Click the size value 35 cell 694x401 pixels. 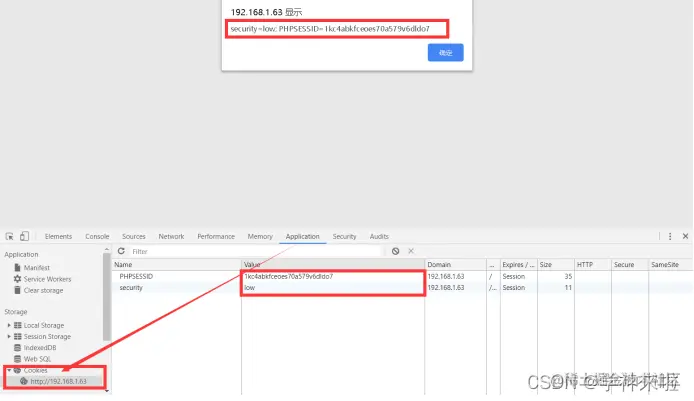coord(556,276)
